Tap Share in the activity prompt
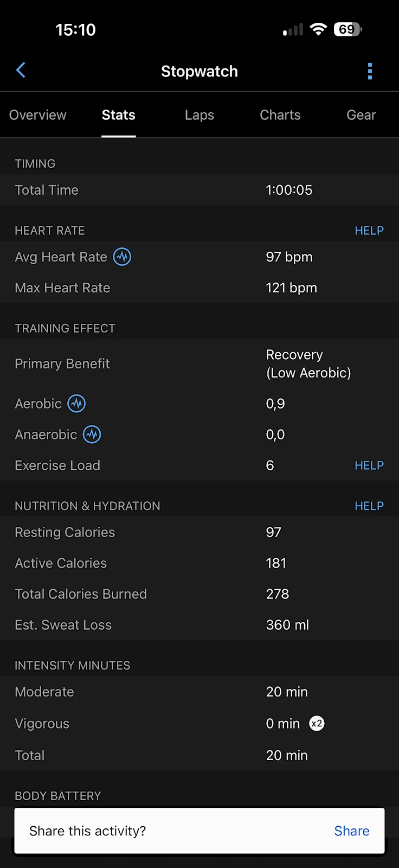Viewport: 399px width, 868px height. click(352, 831)
